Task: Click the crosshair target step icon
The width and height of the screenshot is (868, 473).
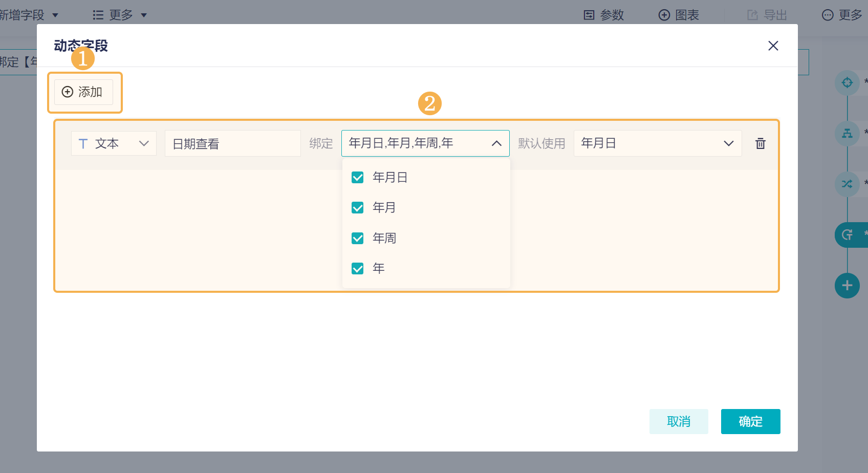Action: pyautogui.click(x=848, y=82)
